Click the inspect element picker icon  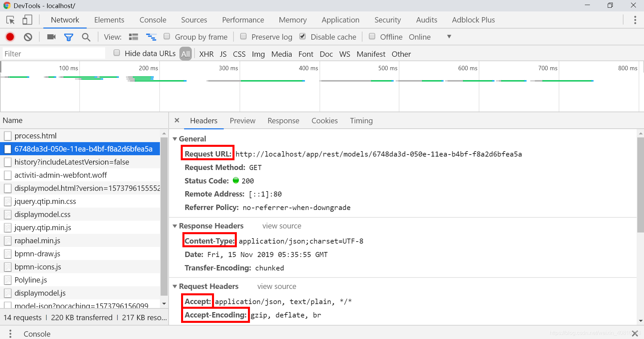click(x=10, y=20)
